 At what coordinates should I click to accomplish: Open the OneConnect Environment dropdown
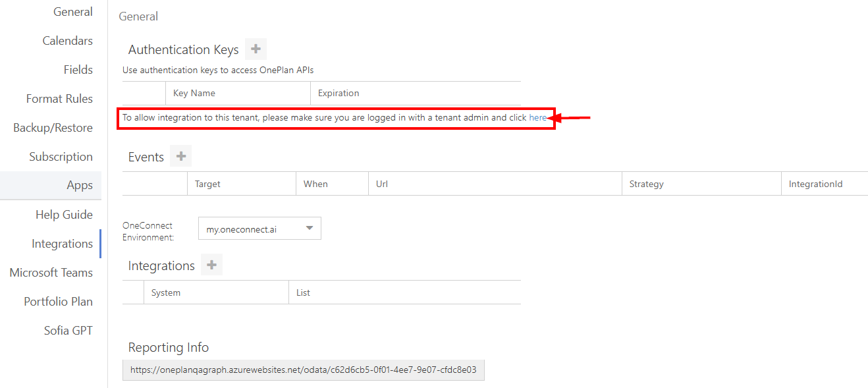(x=259, y=229)
